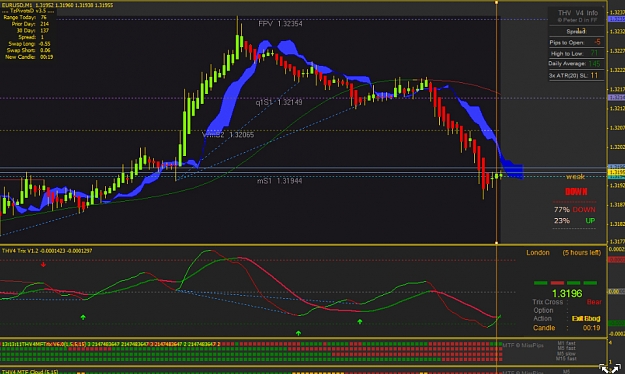The image size is (625, 374).
Task: Click the Range Today: 76 row
Action: tap(25, 17)
